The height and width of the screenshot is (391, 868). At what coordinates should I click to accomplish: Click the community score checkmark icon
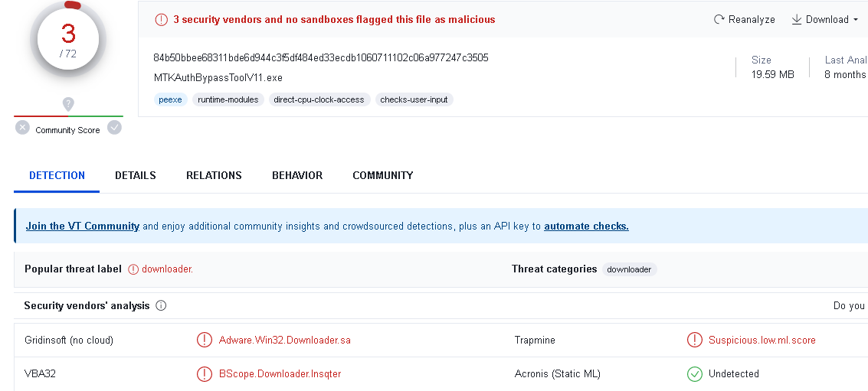(114, 128)
